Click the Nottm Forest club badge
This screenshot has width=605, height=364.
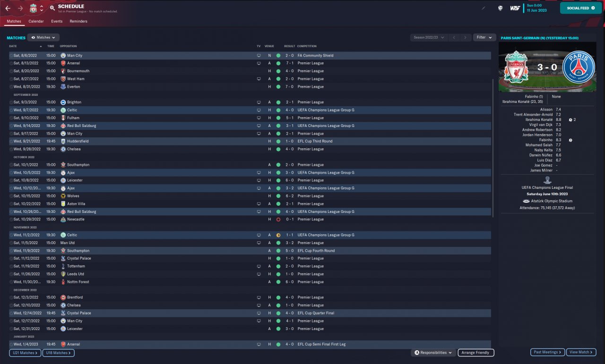coord(63,282)
